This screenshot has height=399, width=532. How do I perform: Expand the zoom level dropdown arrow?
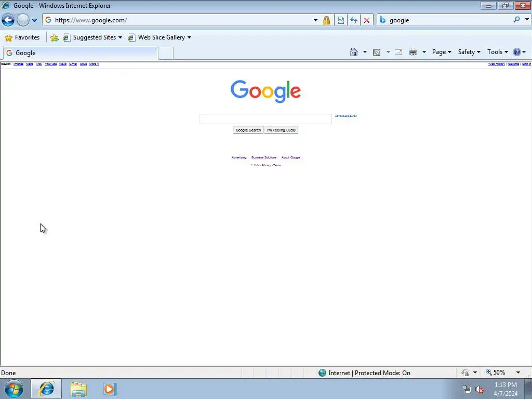(518, 373)
